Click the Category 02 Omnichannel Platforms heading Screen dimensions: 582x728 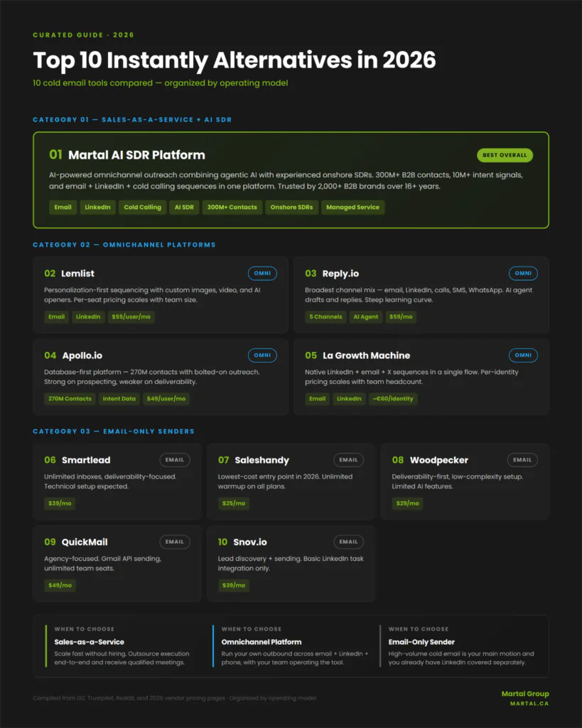click(x=124, y=245)
